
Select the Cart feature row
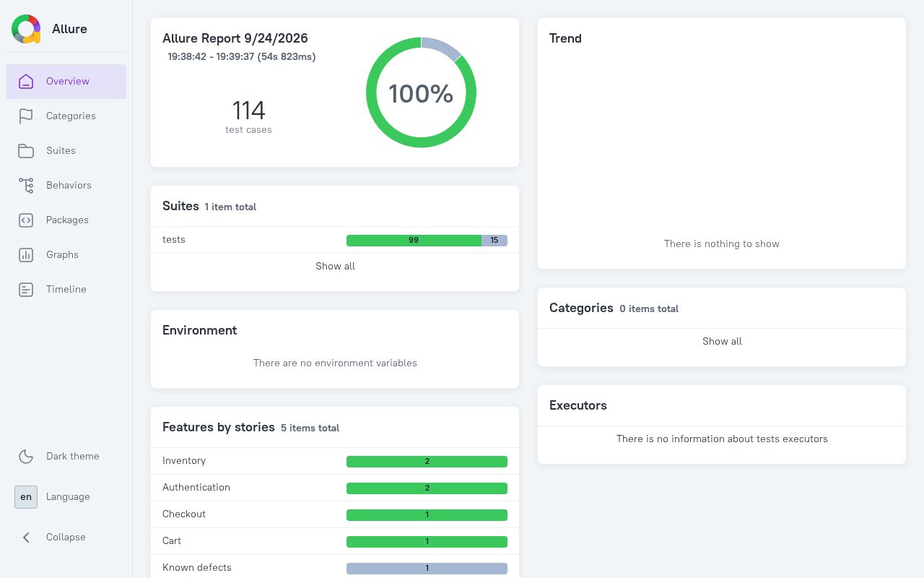tap(335, 541)
